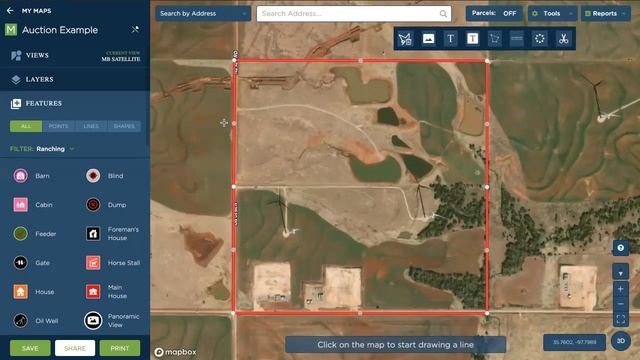Screen dimensions: 640x360
Task: Select the scissors cut tool
Action: (563, 39)
